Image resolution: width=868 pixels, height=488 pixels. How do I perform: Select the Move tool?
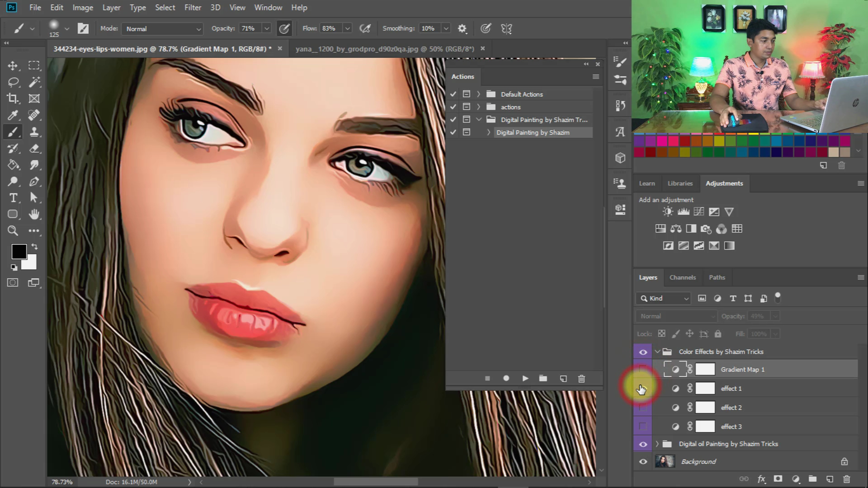coord(13,65)
